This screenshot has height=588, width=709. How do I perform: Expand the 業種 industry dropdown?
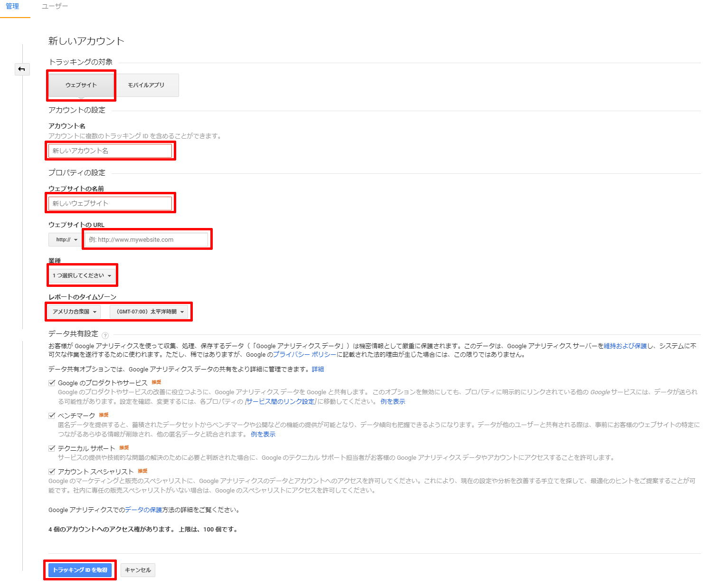82,275
